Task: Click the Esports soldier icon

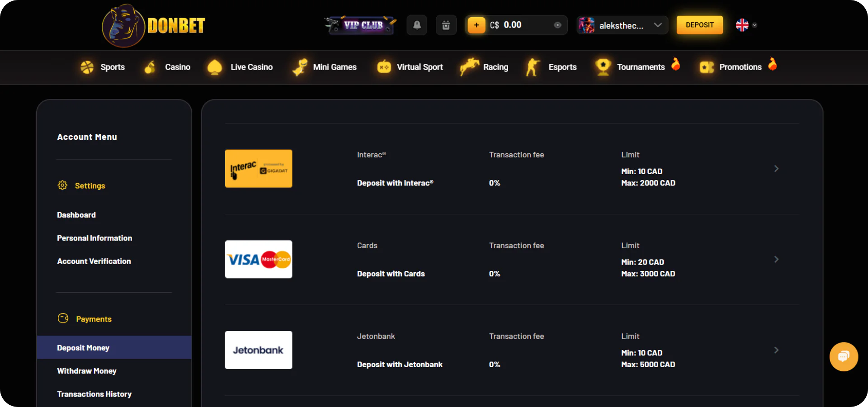Action: pyautogui.click(x=533, y=67)
